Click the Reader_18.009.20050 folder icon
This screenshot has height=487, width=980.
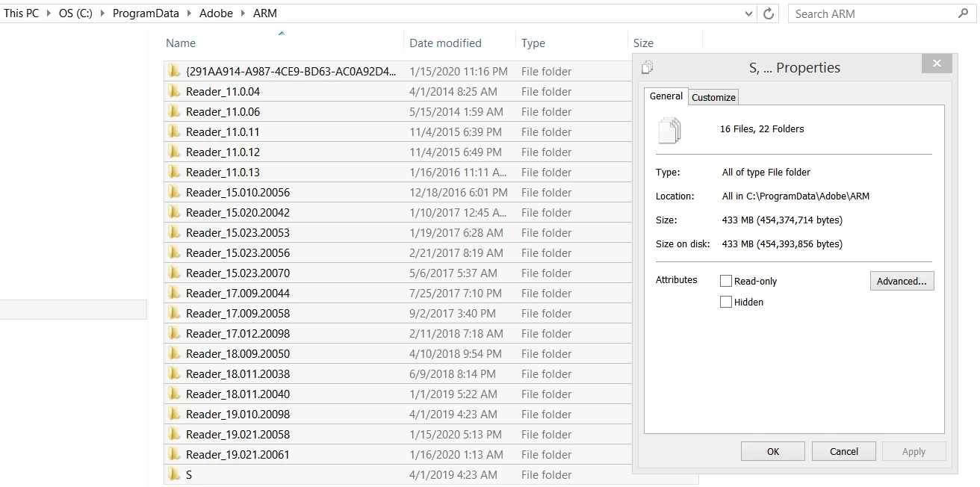(x=174, y=353)
